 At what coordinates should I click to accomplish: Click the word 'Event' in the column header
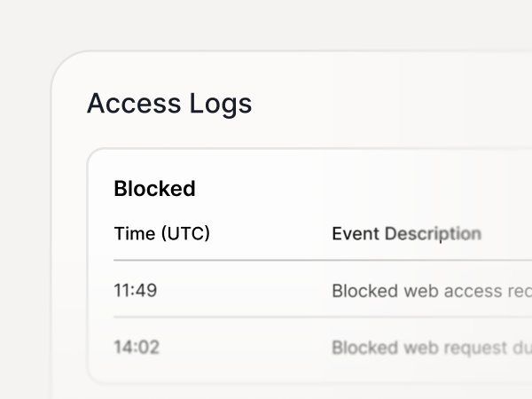pos(356,234)
